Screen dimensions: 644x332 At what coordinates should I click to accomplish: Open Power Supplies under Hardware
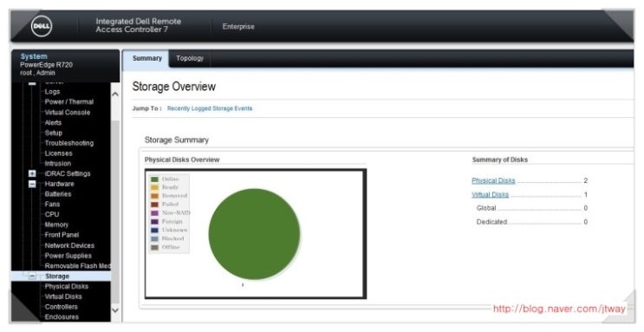click(68, 256)
